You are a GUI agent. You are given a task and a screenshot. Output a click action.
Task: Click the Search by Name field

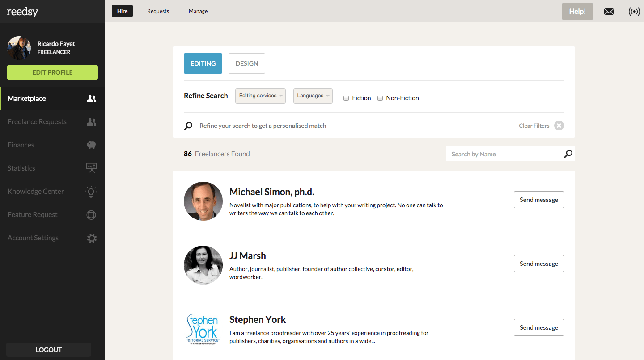[504, 154]
